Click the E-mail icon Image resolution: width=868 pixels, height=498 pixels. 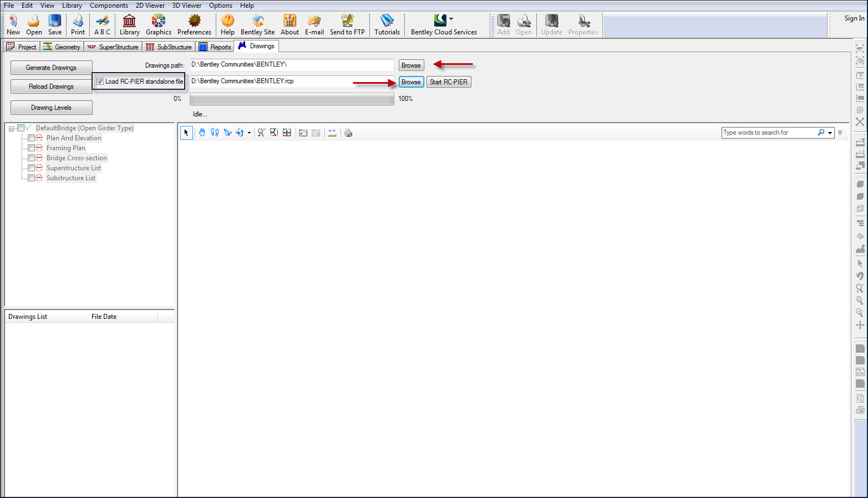(x=314, y=25)
